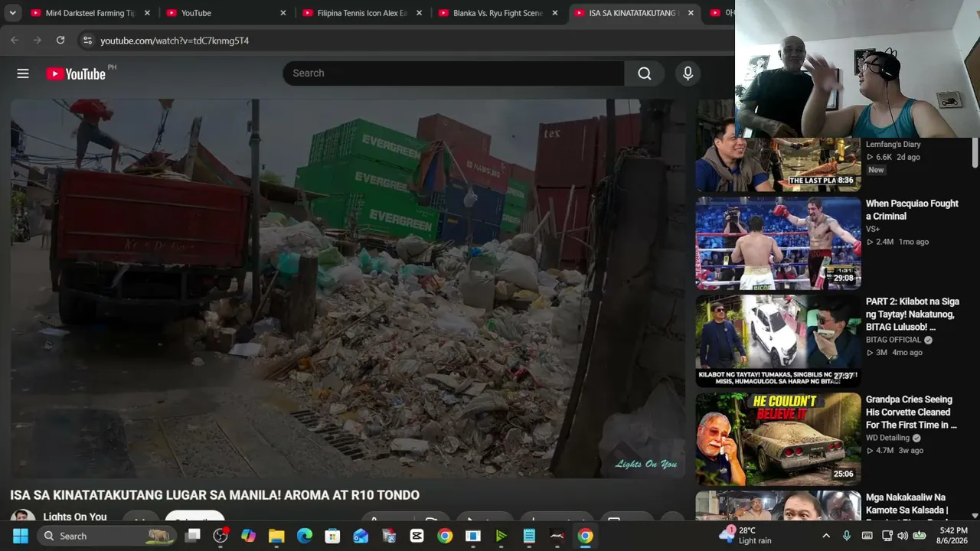View site information icon in address bar

(x=87, y=41)
